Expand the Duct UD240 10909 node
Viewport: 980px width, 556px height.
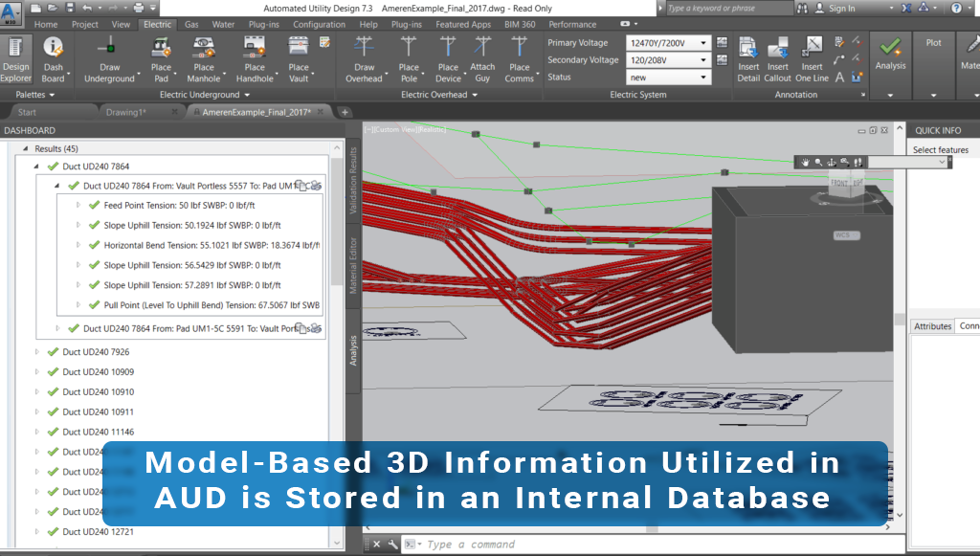[x=37, y=371]
